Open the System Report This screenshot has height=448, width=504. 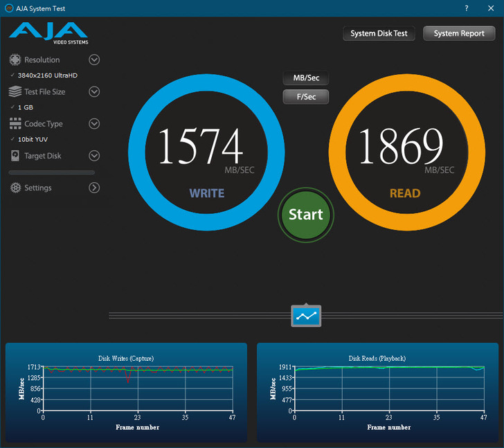pyautogui.click(x=458, y=33)
